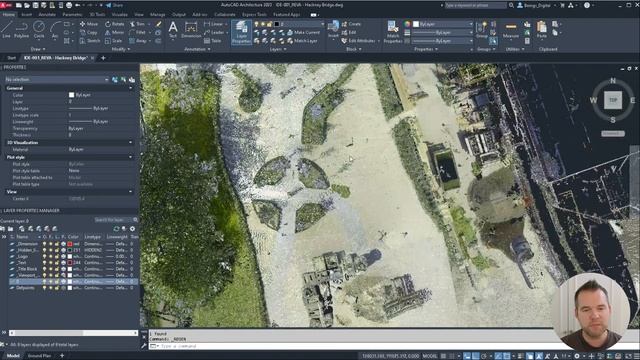Select the Text annotation tool
The width and height of the screenshot is (640, 360).
[173, 30]
